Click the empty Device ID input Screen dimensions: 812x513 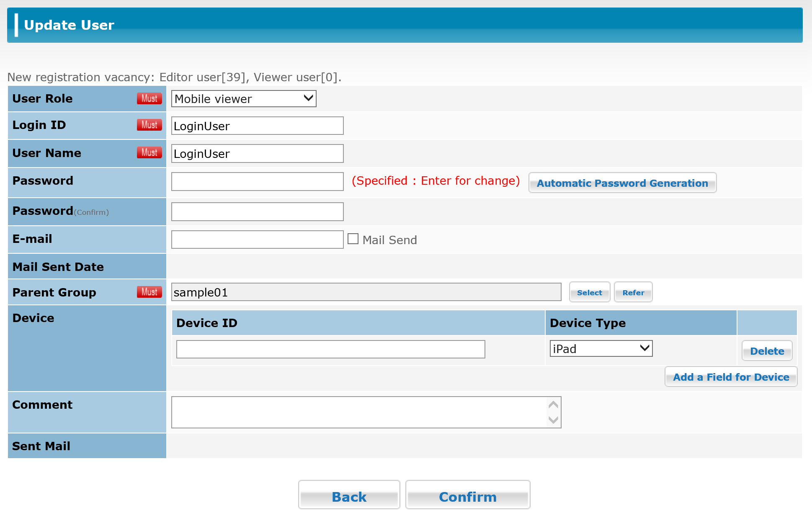(x=330, y=349)
